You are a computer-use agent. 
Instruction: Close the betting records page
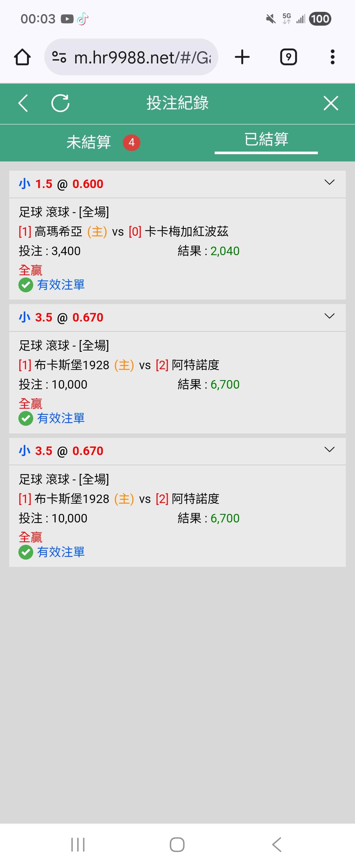click(331, 103)
